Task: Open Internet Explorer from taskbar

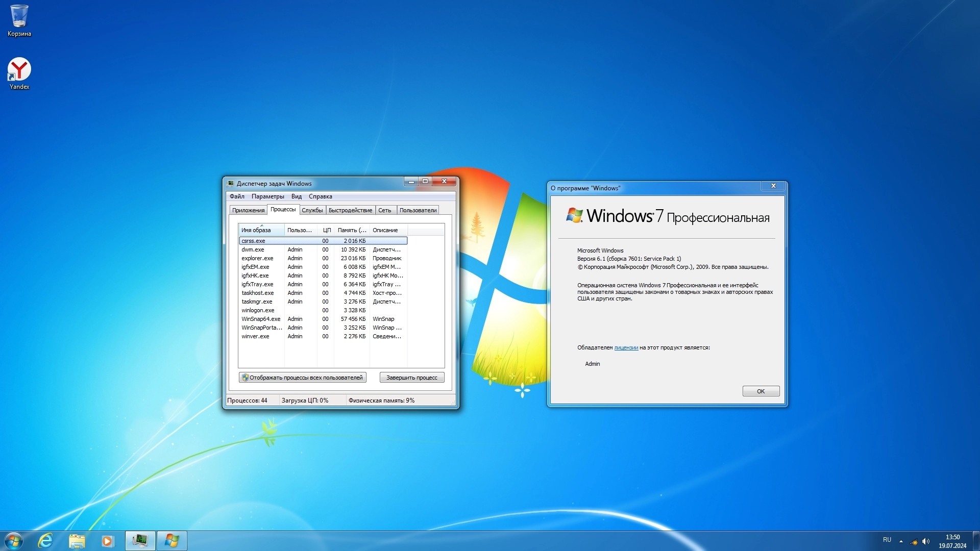Action: [x=46, y=541]
